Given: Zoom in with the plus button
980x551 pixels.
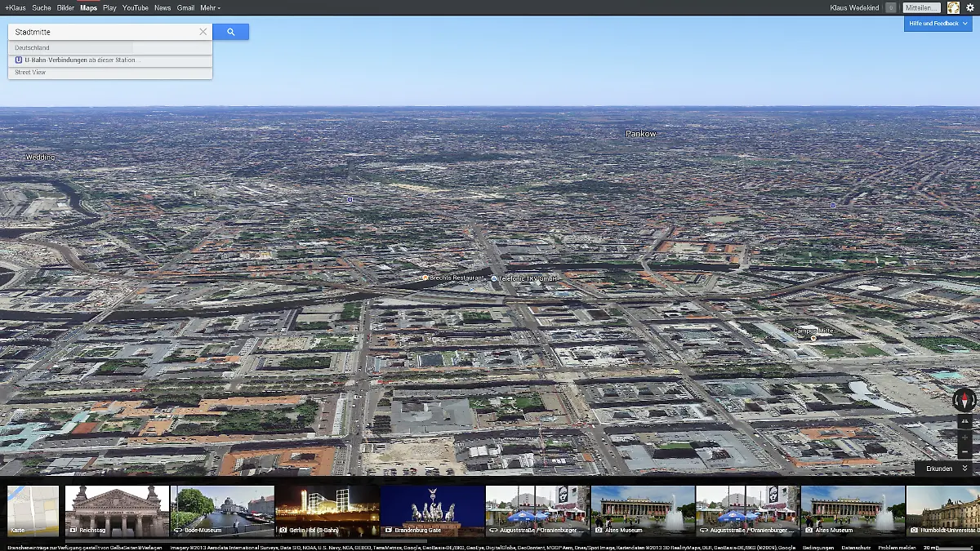Looking at the screenshot, I should (x=964, y=438).
